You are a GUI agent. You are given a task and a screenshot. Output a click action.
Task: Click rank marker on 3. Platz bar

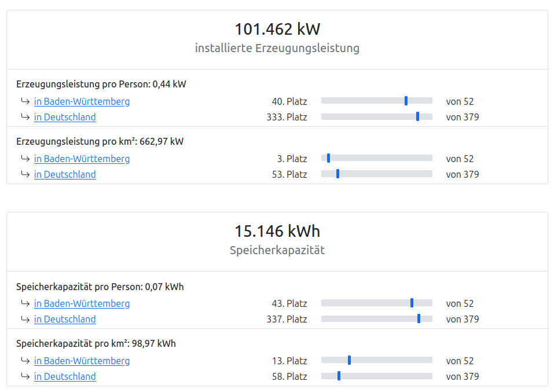tap(329, 158)
